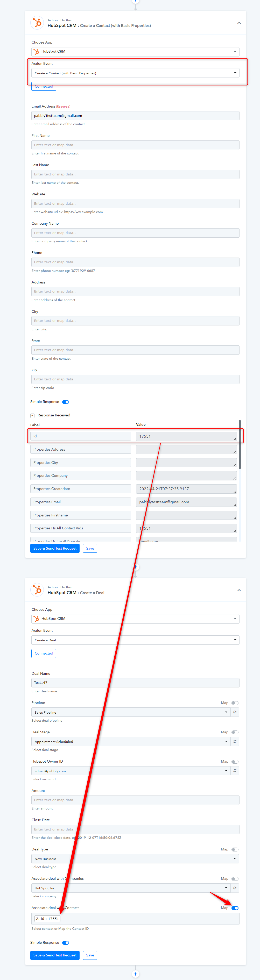The width and height of the screenshot is (260, 980).
Task: Enable the Map toggle for Pipeline
Action: (x=235, y=703)
